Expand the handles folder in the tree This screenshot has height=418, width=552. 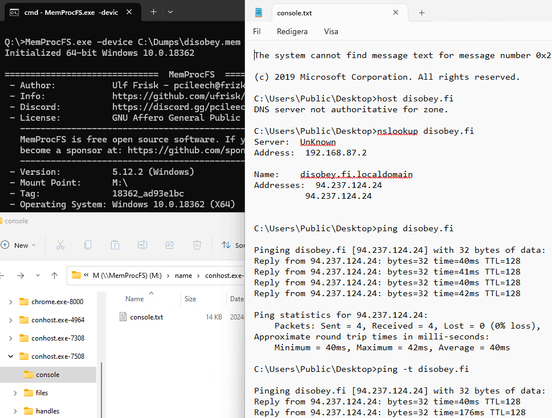pos(15,411)
